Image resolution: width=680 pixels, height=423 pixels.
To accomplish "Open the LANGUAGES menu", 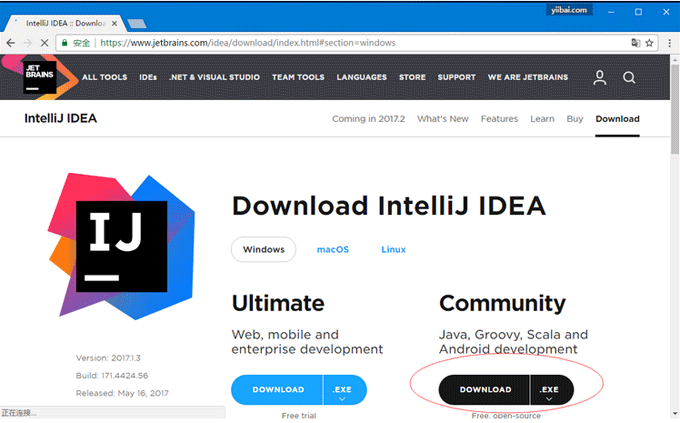I will coord(361,77).
